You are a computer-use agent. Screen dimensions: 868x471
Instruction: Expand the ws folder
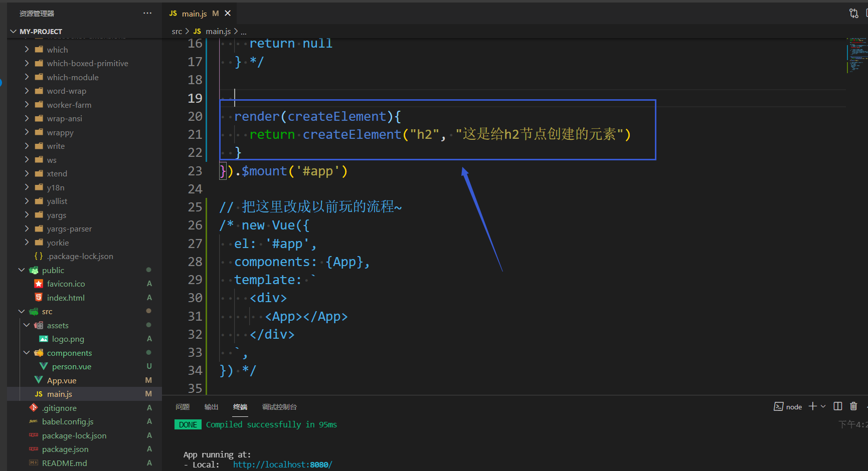click(x=27, y=160)
